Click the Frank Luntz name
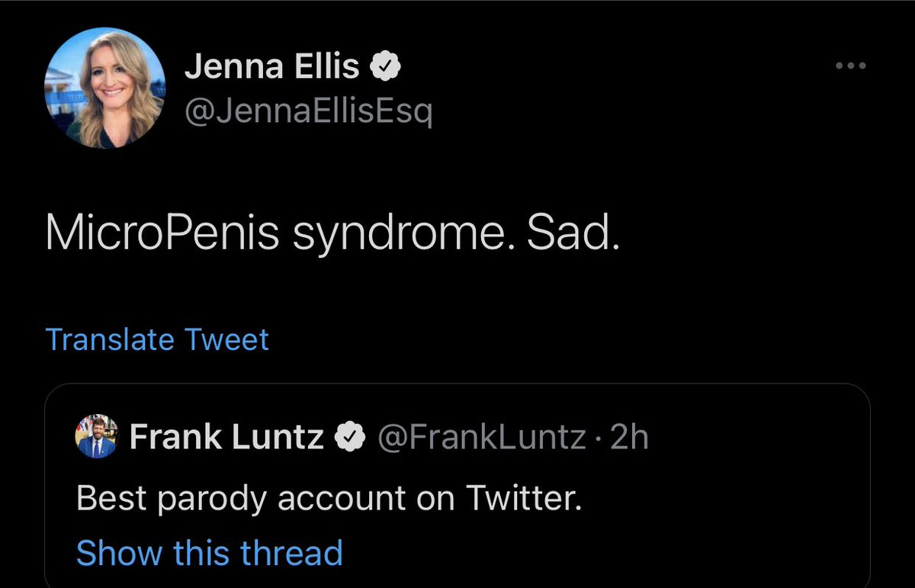 point(226,437)
